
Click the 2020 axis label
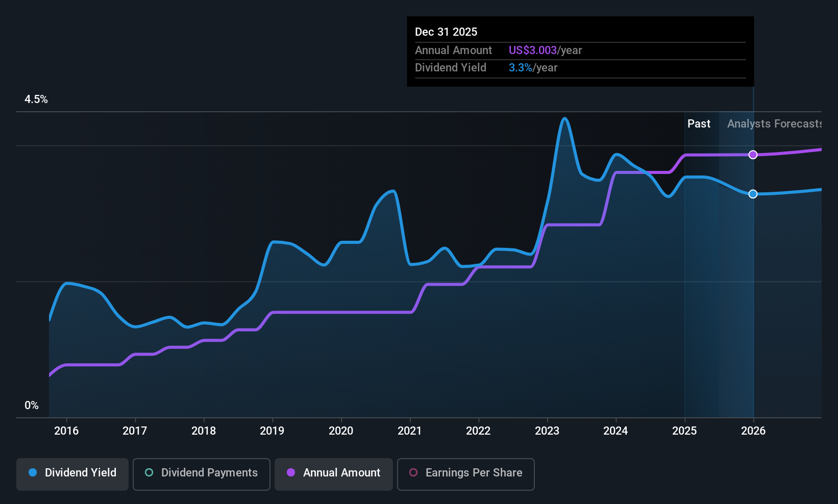pos(341,431)
